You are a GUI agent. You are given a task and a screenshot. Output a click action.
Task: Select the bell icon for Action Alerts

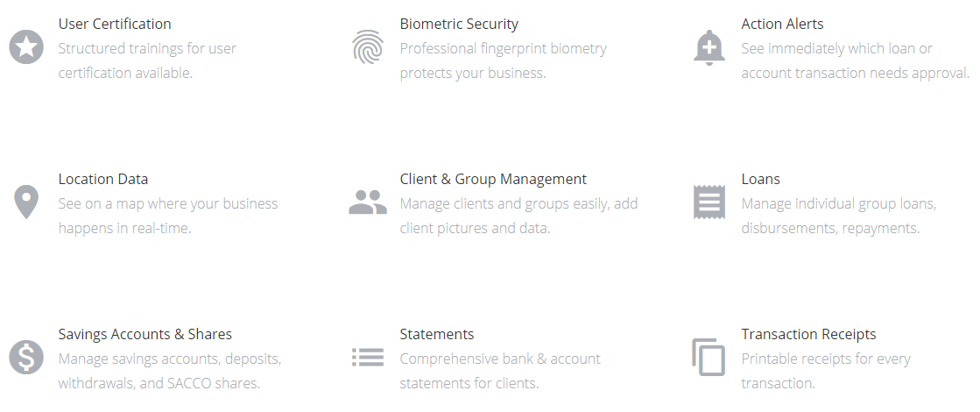pos(709,46)
